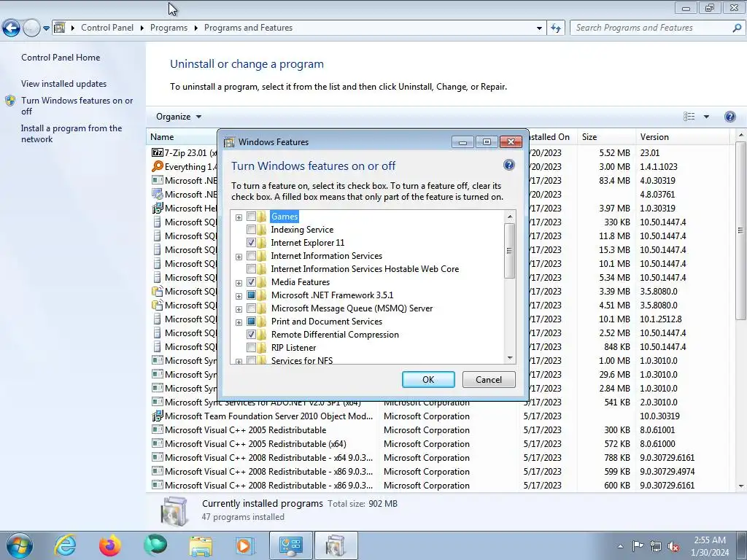
Task: Click the Media Features folder icon
Action: [x=262, y=282]
